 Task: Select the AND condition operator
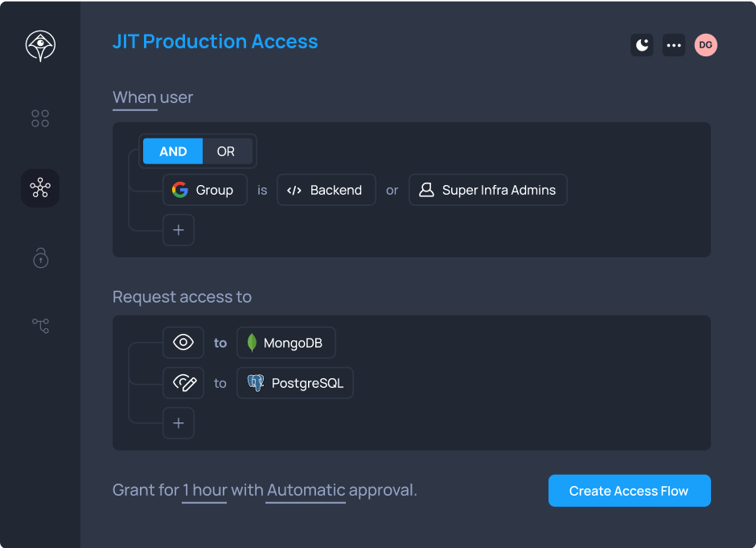click(x=173, y=151)
